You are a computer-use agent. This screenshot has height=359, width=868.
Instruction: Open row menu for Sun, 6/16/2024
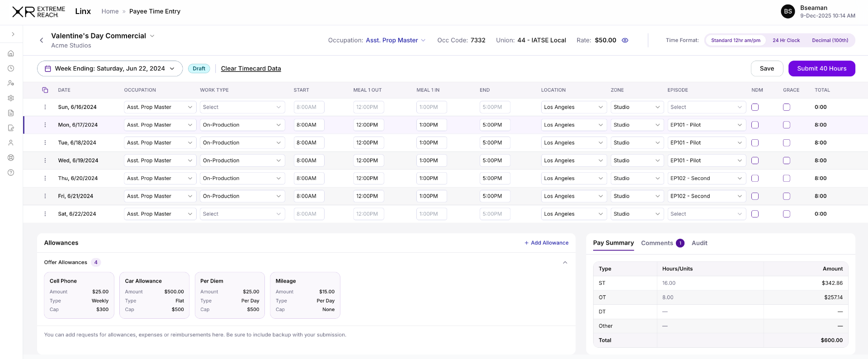(45, 107)
